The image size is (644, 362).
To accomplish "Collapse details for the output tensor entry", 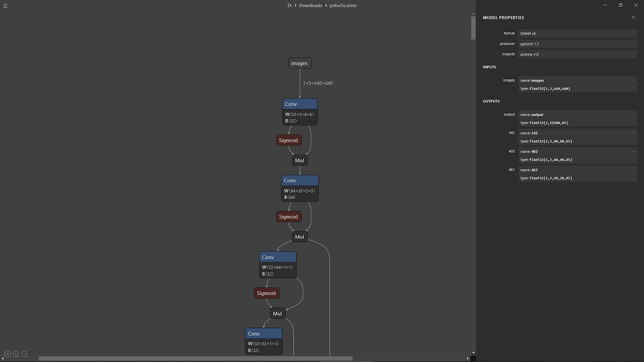I will click(x=633, y=115).
